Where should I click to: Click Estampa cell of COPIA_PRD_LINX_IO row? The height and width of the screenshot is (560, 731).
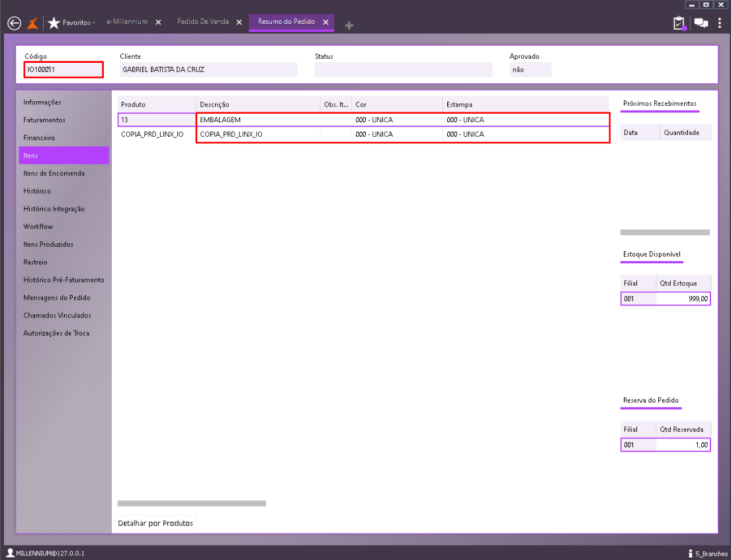pyautogui.click(x=526, y=134)
